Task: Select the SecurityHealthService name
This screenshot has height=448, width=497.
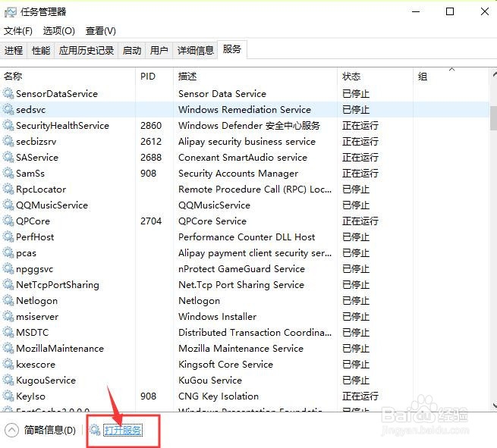Action: coord(62,125)
